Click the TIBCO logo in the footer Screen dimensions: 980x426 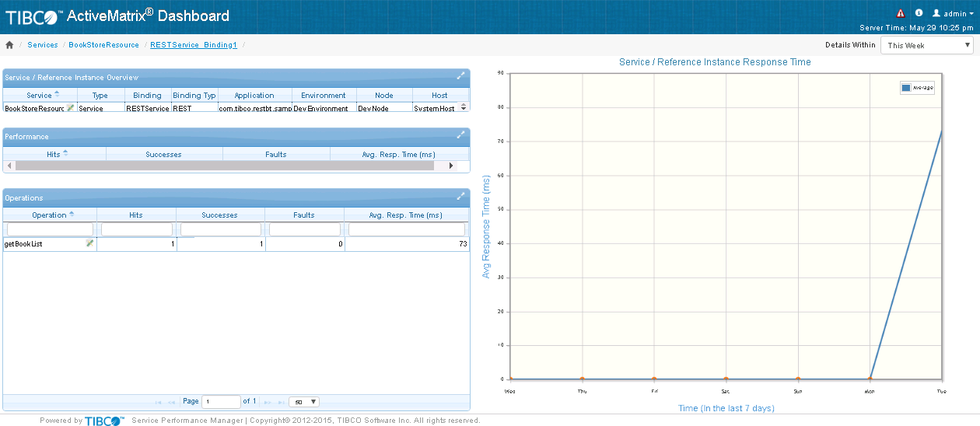[x=104, y=421]
